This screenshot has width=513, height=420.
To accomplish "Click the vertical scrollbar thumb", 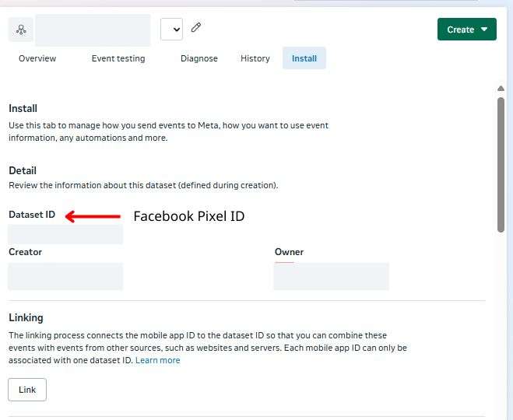I will click(x=501, y=163).
